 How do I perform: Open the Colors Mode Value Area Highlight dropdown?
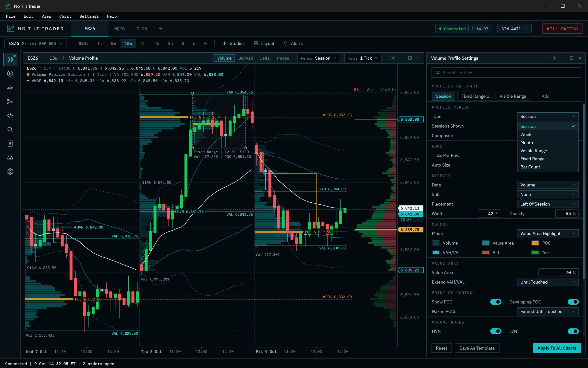tap(548, 234)
